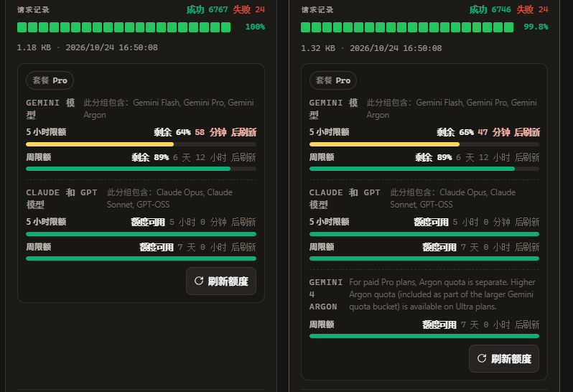Click the 失败 24 count in right card
Viewport: 573px width, 392px height.
[532, 9]
